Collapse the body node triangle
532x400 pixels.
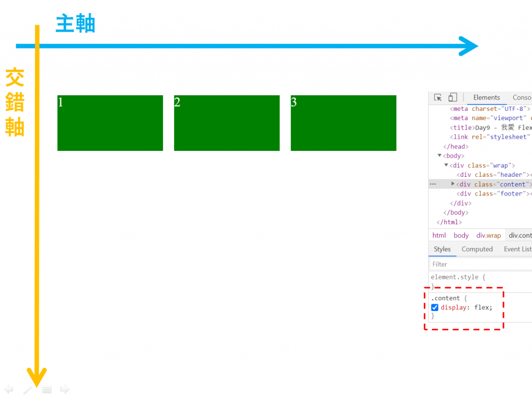pyautogui.click(x=440, y=156)
